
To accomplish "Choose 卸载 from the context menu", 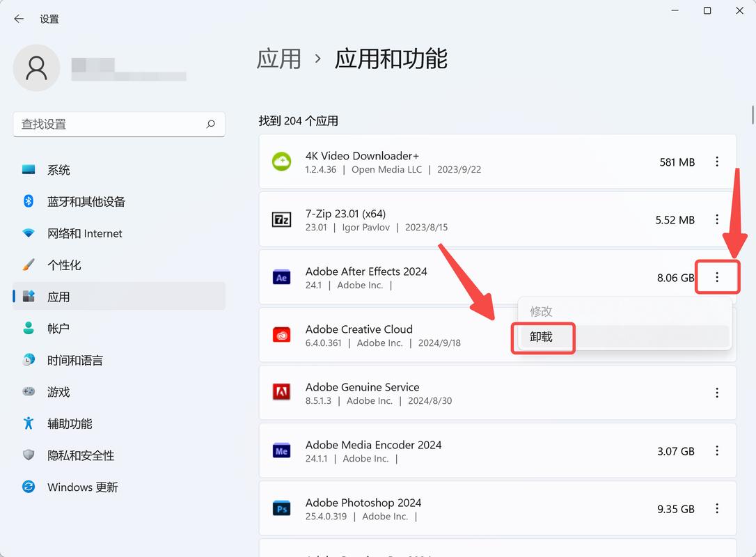I will click(x=625, y=336).
